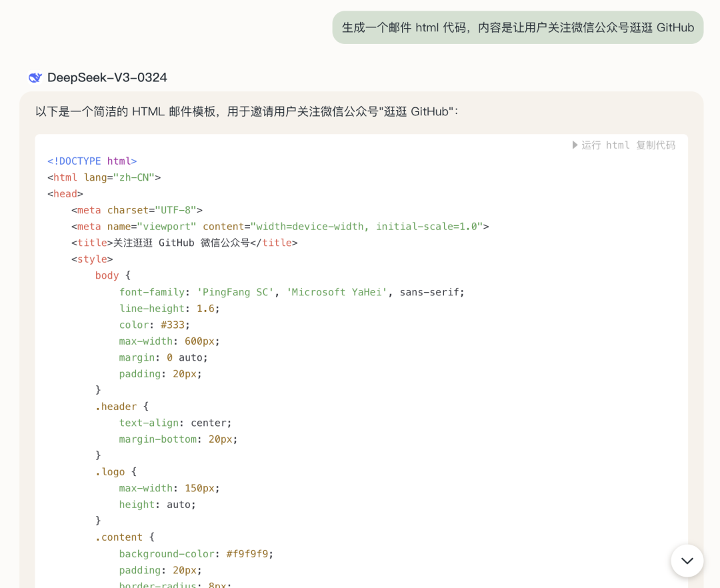Image resolution: width=720 pixels, height=588 pixels.
Task: Click the scroll-to-bottom chevron button
Action: pyautogui.click(x=687, y=561)
